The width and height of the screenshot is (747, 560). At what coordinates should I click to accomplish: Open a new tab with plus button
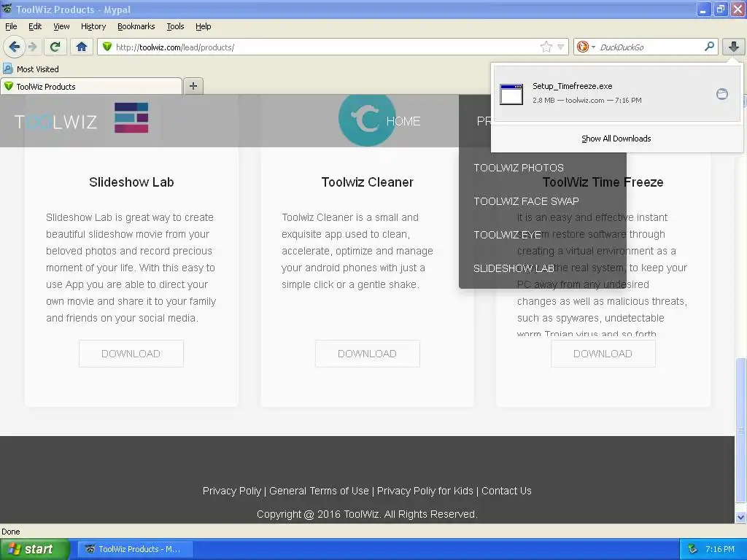click(x=193, y=86)
